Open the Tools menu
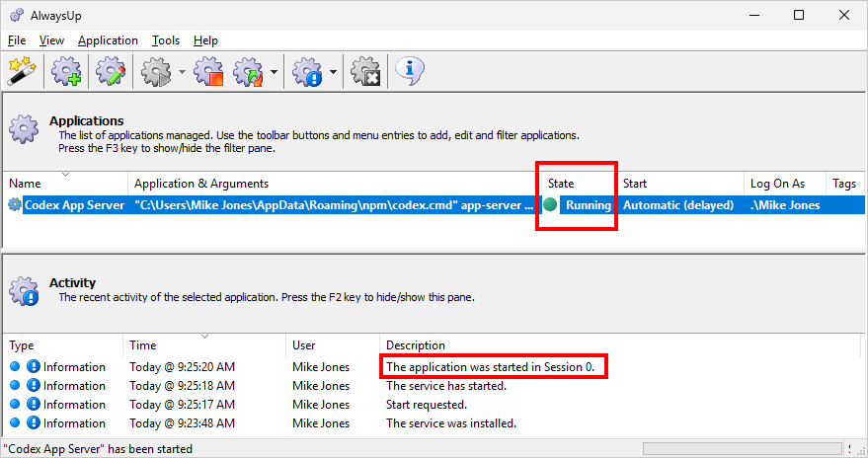 pyautogui.click(x=166, y=40)
